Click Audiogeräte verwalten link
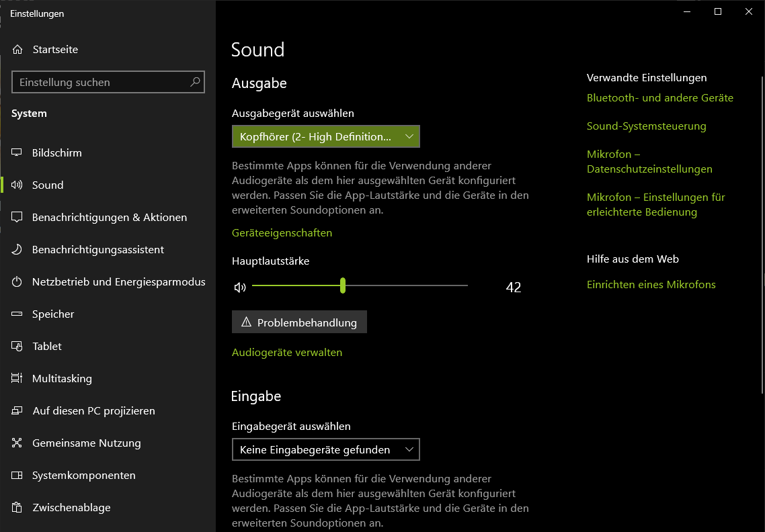The image size is (765, 532). pos(287,353)
